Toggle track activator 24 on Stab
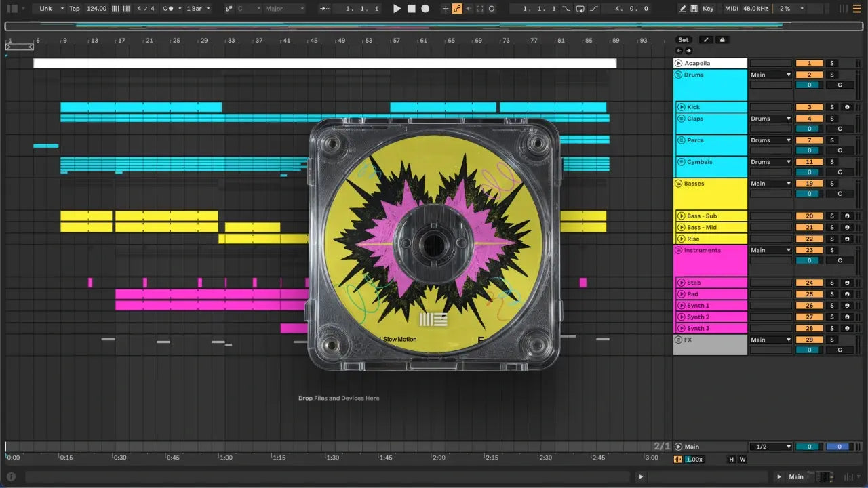This screenshot has height=488, width=868. click(809, 283)
